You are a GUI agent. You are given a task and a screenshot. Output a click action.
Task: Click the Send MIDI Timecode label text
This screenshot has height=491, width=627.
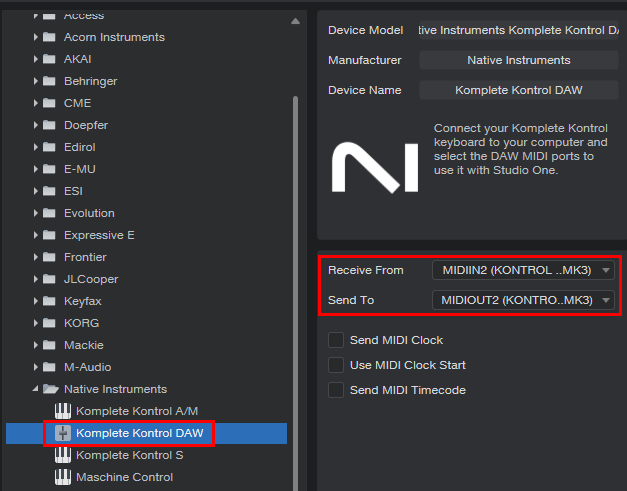[x=408, y=390]
